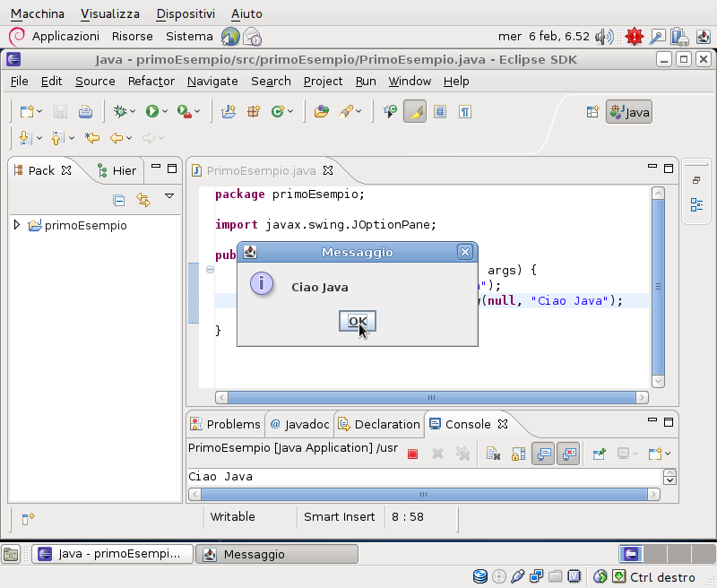
Task: Click the Open Type icon
Action: point(322,111)
